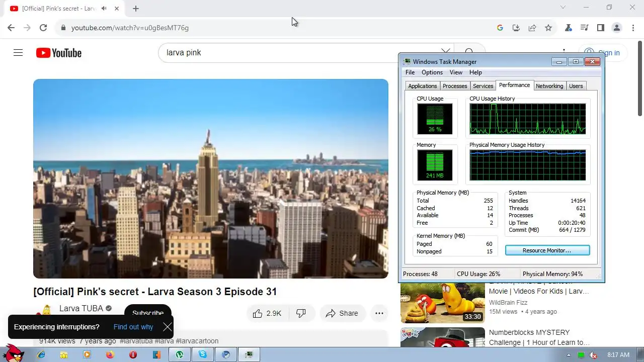Select the Performance tab
The height and width of the screenshot is (362, 644).
[514, 85]
